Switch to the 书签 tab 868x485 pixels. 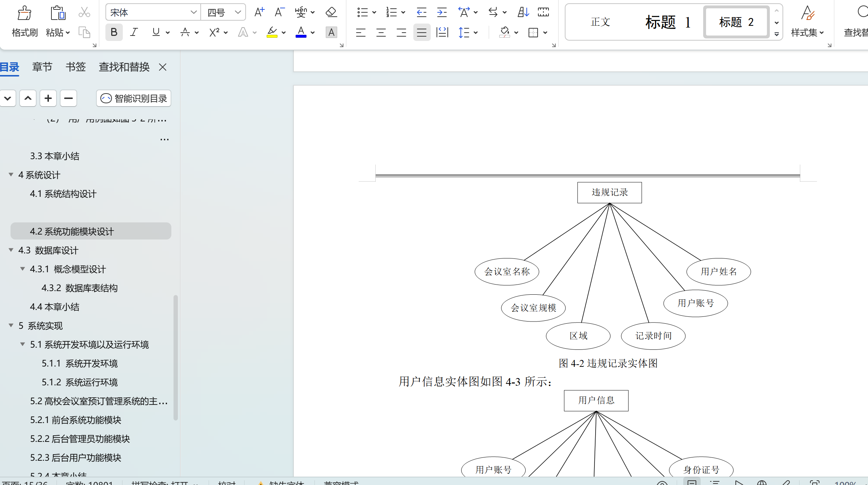coord(75,67)
